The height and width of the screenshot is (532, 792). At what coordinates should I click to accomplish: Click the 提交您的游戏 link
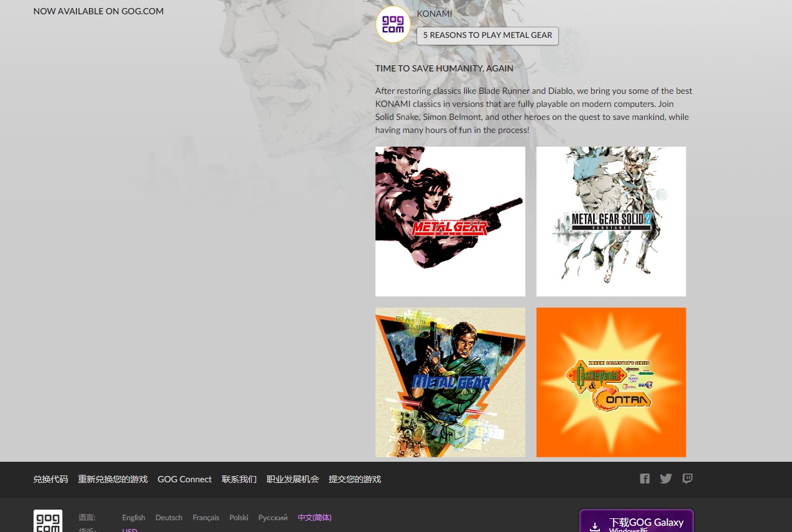354,479
